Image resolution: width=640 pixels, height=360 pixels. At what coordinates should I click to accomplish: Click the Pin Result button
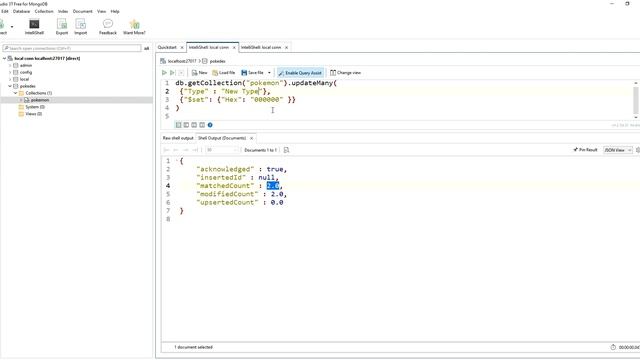(585, 150)
